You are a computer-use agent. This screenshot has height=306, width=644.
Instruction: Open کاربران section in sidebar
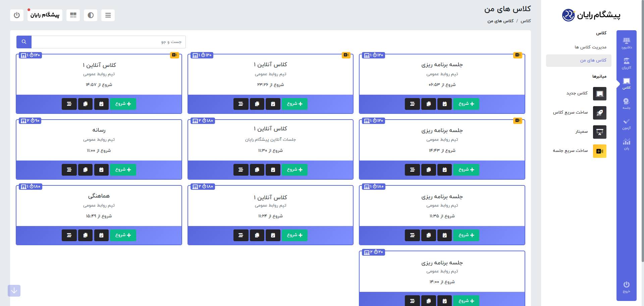point(626,63)
